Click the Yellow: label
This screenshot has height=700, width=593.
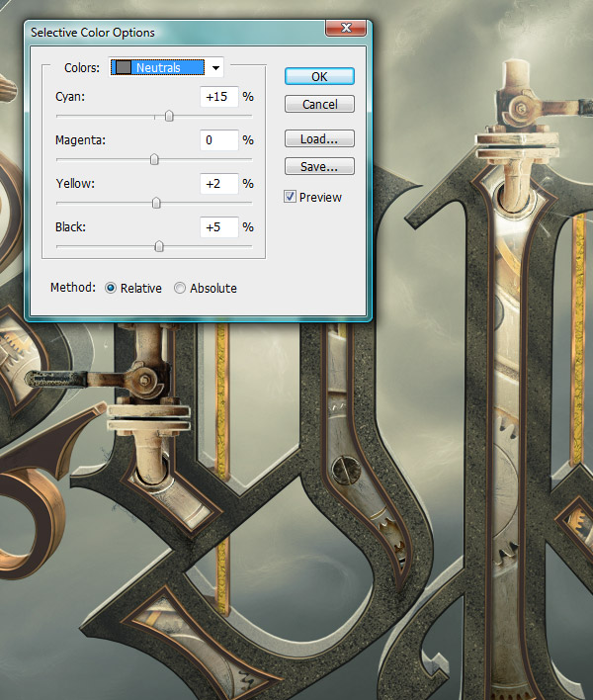coord(75,184)
